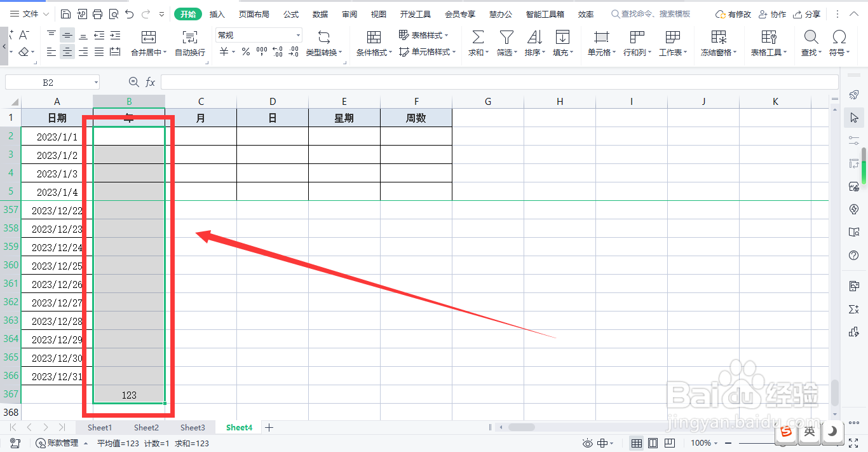
Task: Expand the quick access toolbar customize arrow
Action: click(x=161, y=14)
